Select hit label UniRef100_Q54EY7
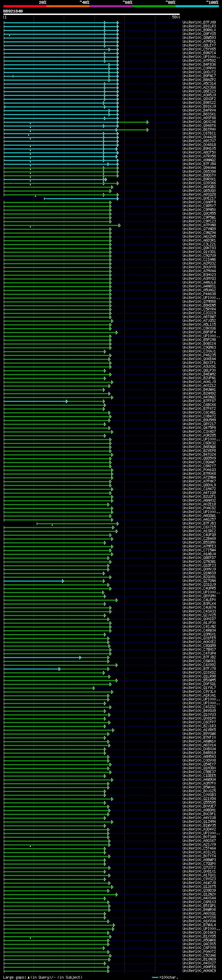The height and width of the screenshot is (980, 222). pos(199,764)
